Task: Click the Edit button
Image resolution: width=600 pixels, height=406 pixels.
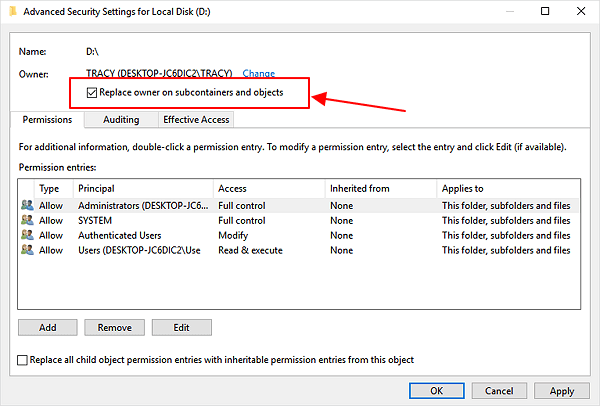Action: click(x=180, y=327)
